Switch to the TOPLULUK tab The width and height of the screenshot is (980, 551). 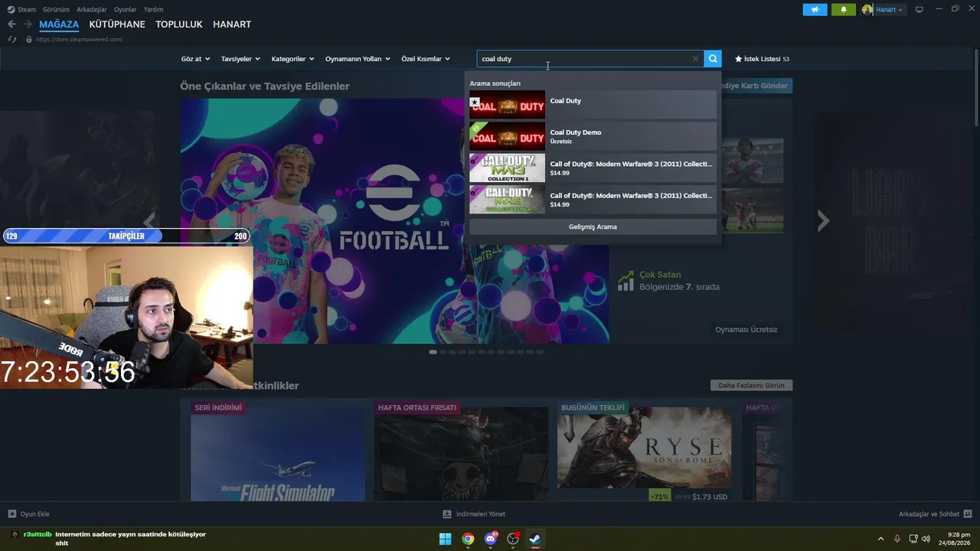[x=179, y=24]
